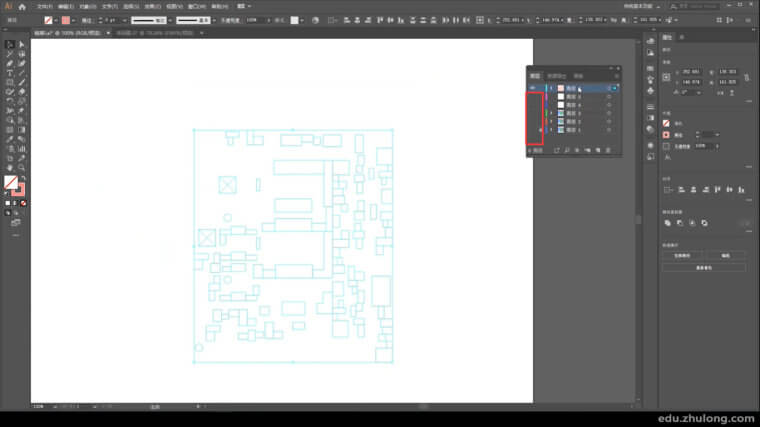Open the File menu (文件)
760x427 pixels.
pos(43,6)
